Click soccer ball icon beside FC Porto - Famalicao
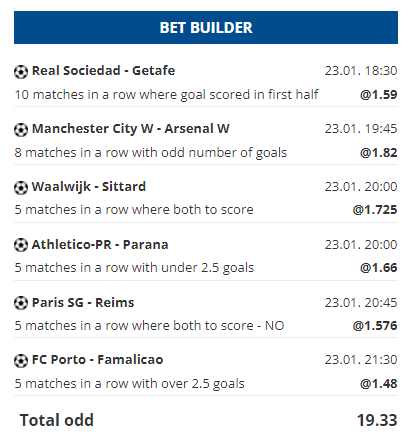The width and height of the screenshot is (411, 437). [21, 361]
